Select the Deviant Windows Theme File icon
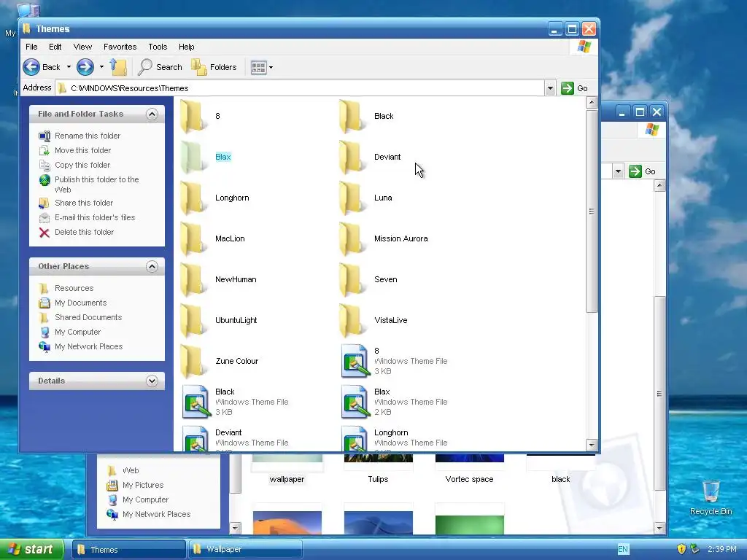The width and height of the screenshot is (747, 560). coord(196,438)
